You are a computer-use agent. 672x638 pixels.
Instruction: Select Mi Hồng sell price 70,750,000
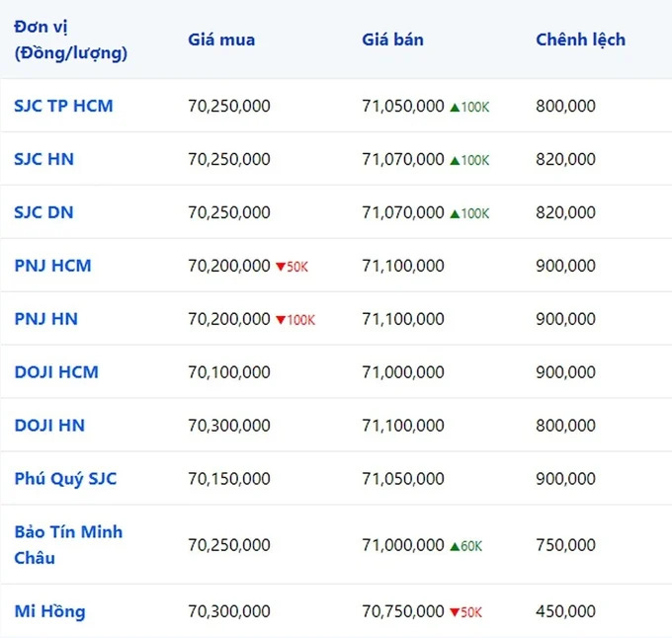pyautogui.click(x=403, y=611)
